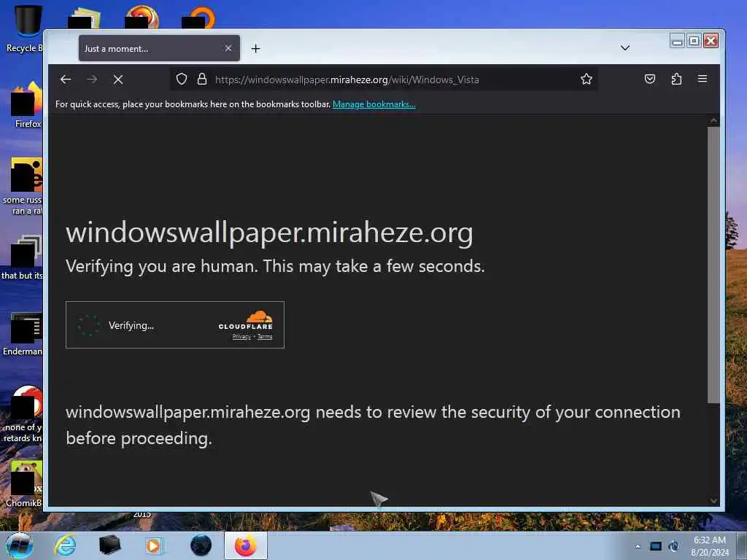Stop loading the page with X button

click(x=118, y=79)
